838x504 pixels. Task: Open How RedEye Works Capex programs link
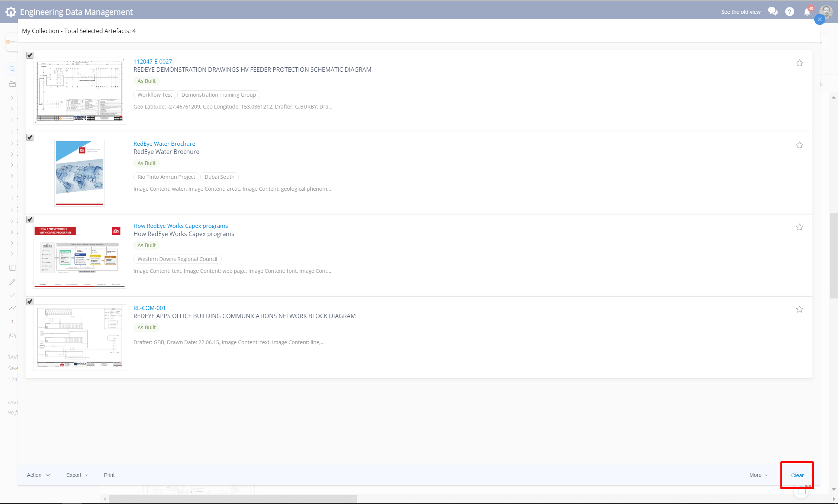coord(181,226)
